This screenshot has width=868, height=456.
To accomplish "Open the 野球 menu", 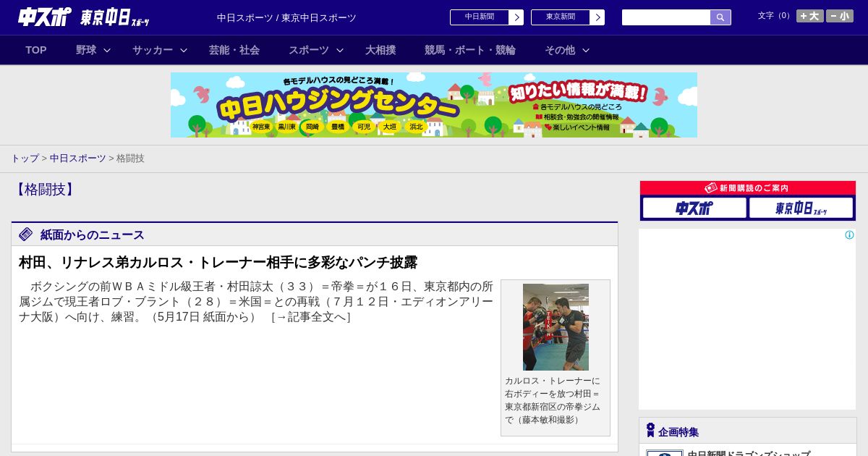I will pyautogui.click(x=86, y=50).
